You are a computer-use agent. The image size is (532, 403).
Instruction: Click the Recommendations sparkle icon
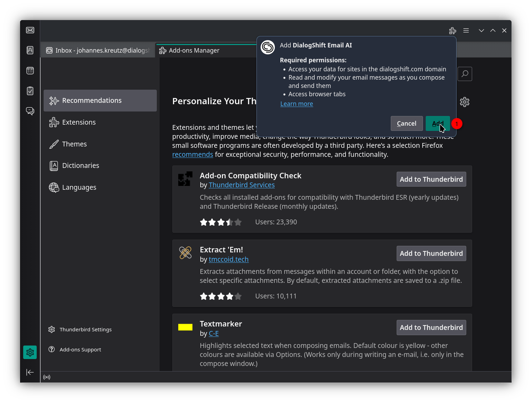coord(54,100)
